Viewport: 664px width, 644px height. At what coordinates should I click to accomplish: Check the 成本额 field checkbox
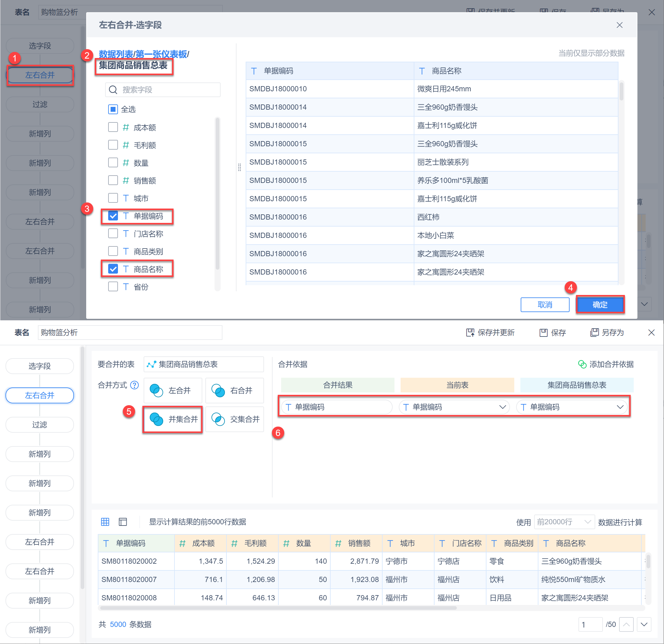tap(113, 127)
